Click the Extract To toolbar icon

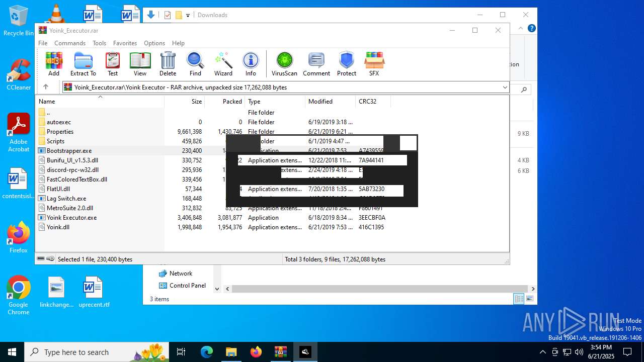click(83, 64)
